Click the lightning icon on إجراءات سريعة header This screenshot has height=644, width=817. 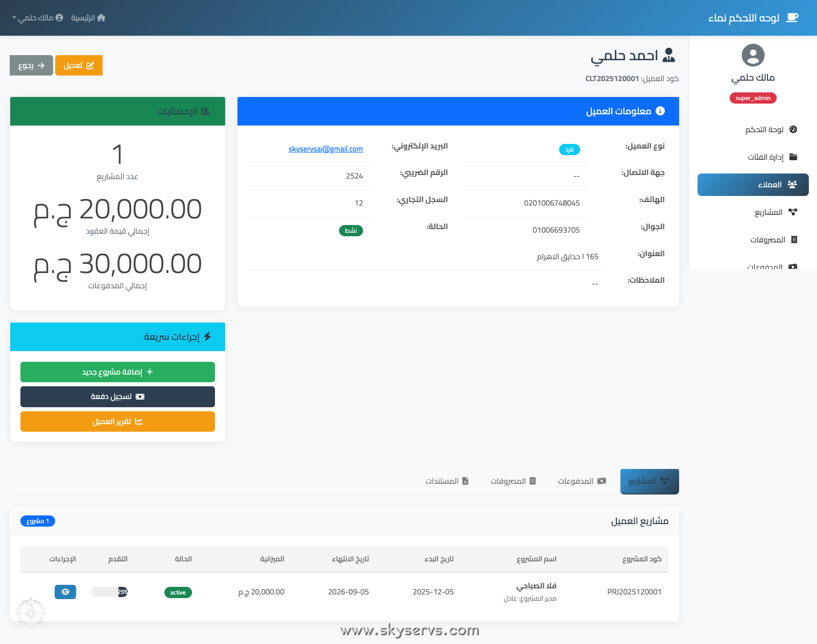click(208, 337)
